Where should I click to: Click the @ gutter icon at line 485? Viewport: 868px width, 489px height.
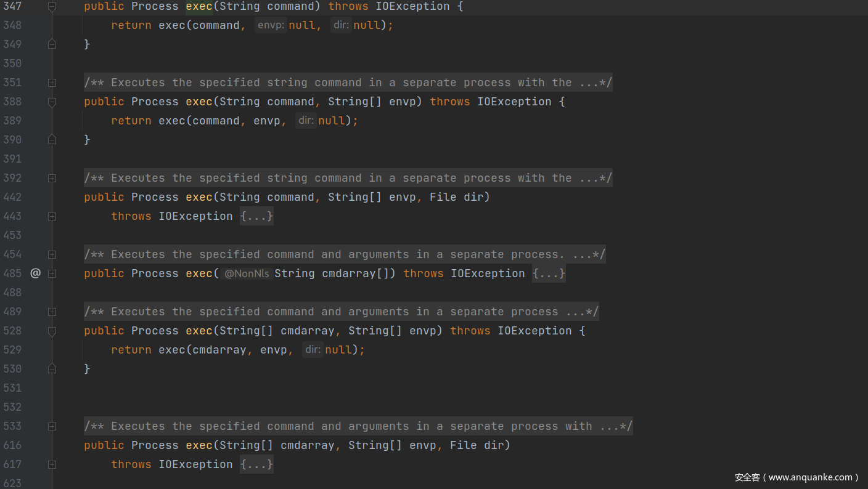(35, 273)
